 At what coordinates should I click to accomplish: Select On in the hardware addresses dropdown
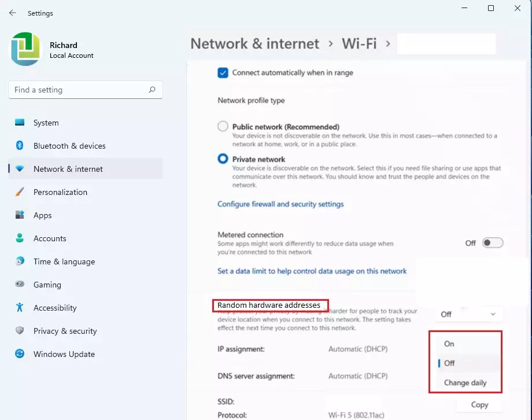[x=449, y=344]
